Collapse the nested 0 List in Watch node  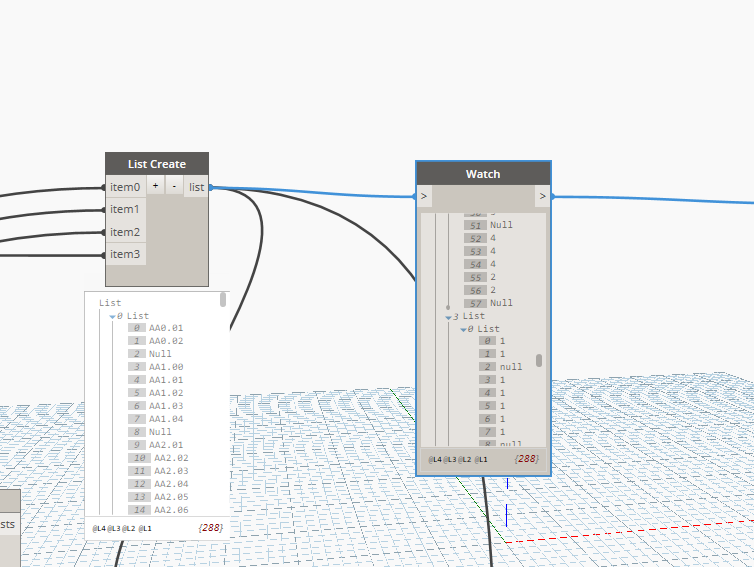click(x=464, y=330)
